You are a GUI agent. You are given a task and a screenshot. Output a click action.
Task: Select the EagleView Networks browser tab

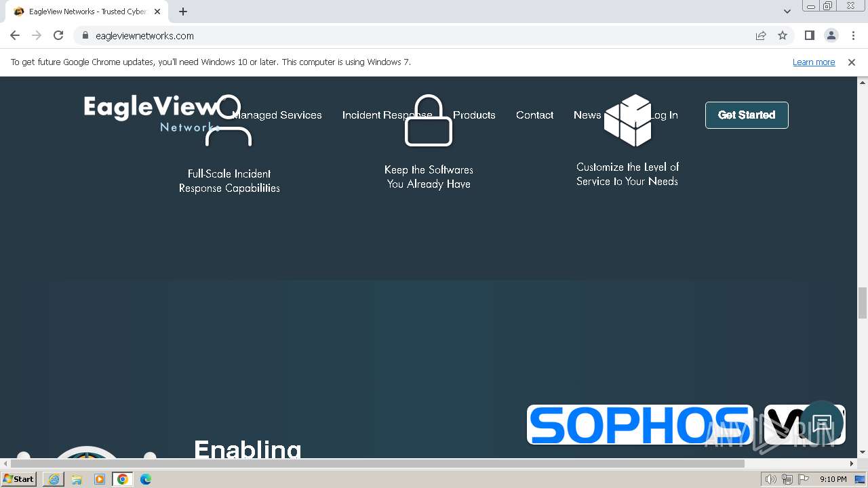[x=86, y=12]
